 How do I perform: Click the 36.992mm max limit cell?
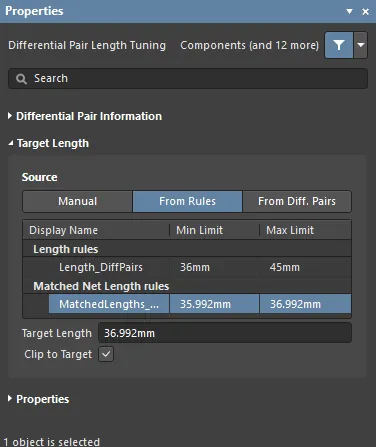click(x=305, y=304)
